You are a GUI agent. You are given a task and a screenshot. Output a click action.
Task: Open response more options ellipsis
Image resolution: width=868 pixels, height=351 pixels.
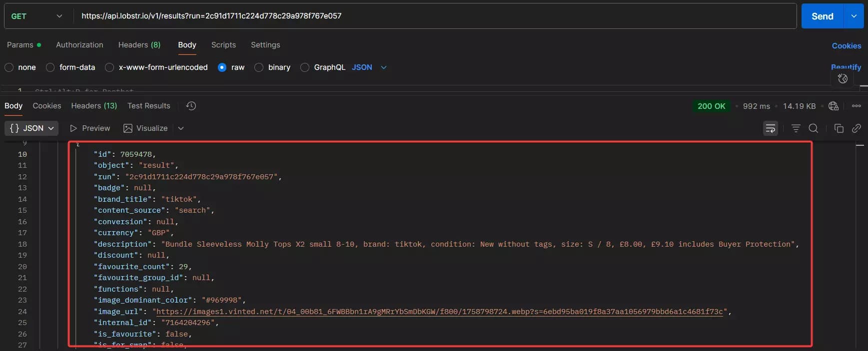click(857, 106)
